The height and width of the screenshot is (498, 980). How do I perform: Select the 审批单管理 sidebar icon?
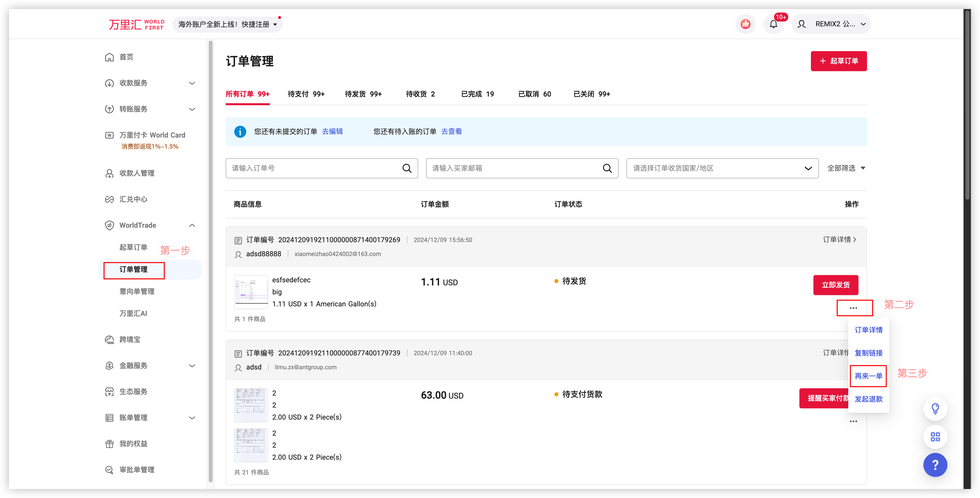(x=109, y=469)
